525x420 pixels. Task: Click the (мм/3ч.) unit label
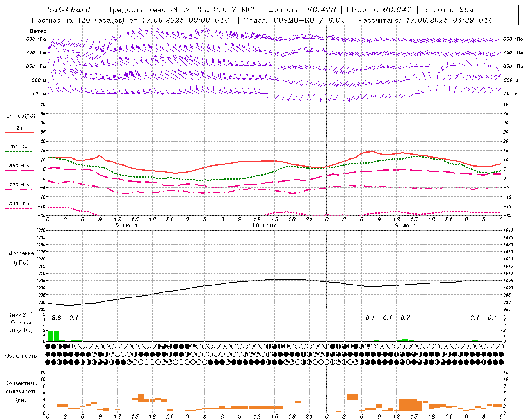pyautogui.click(x=21, y=315)
